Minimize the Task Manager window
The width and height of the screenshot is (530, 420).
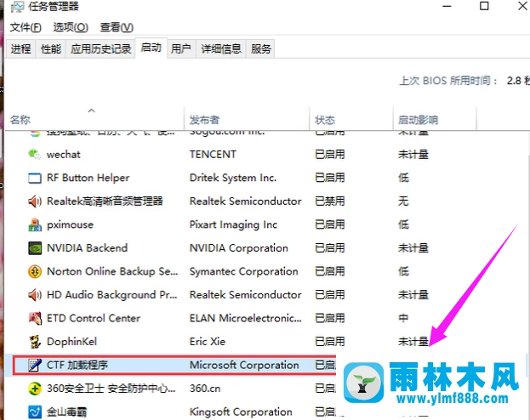click(x=447, y=6)
